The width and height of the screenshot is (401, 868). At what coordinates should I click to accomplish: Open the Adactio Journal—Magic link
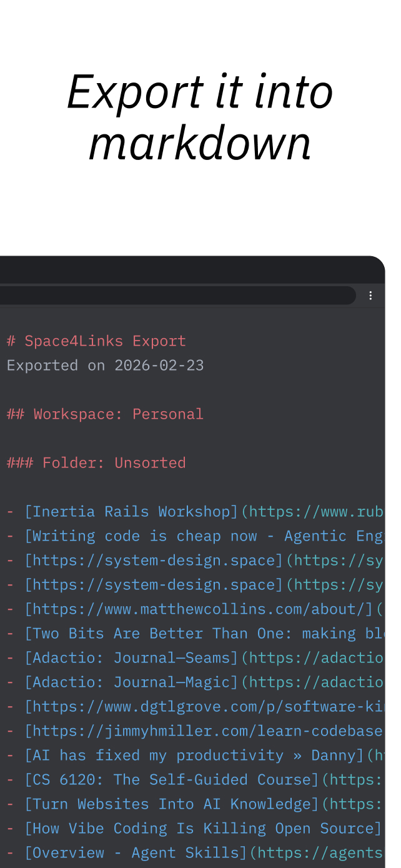click(131, 682)
